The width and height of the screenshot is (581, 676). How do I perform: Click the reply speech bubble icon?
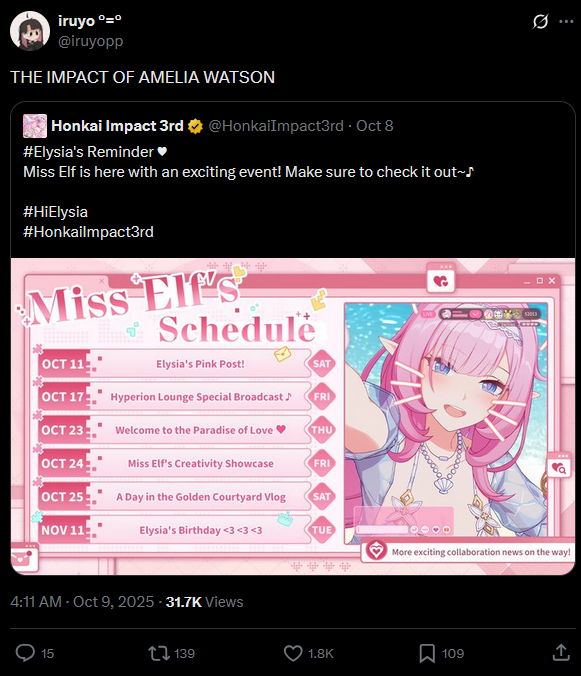point(25,653)
